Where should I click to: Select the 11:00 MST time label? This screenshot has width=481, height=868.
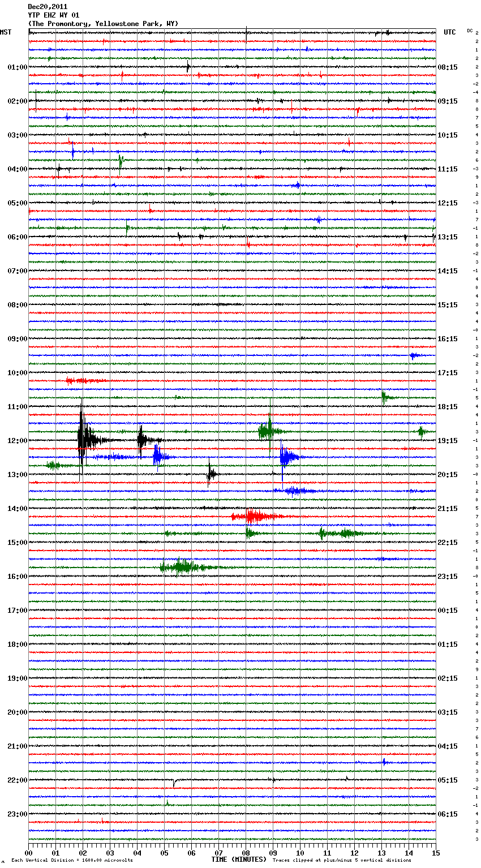[x=18, y=407]
